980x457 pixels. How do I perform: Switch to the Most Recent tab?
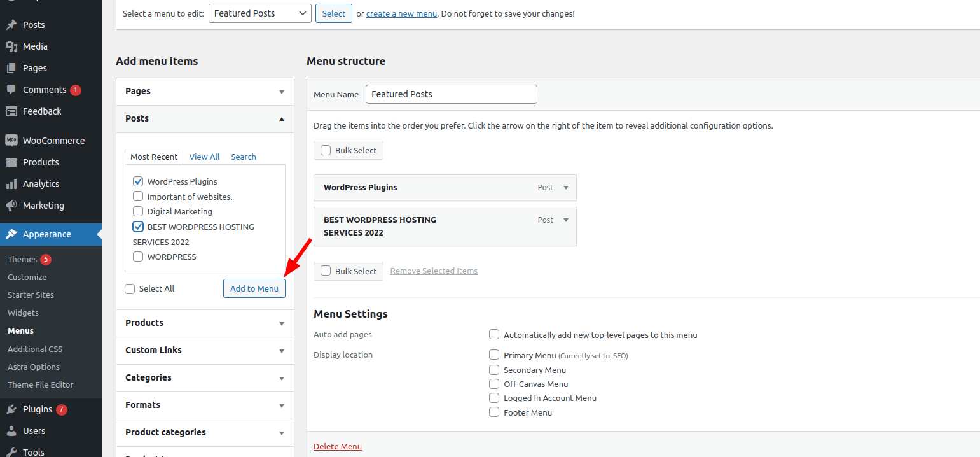[154, 157]
